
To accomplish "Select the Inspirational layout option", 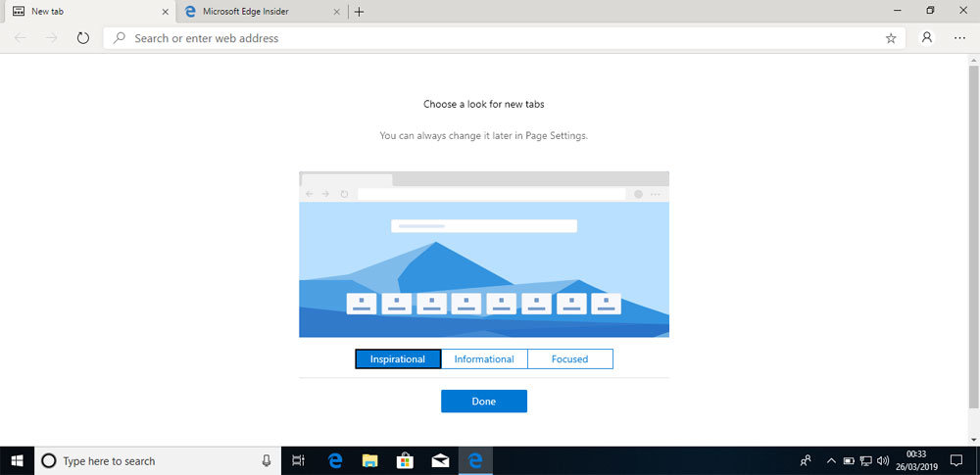I will click(398, 359).
